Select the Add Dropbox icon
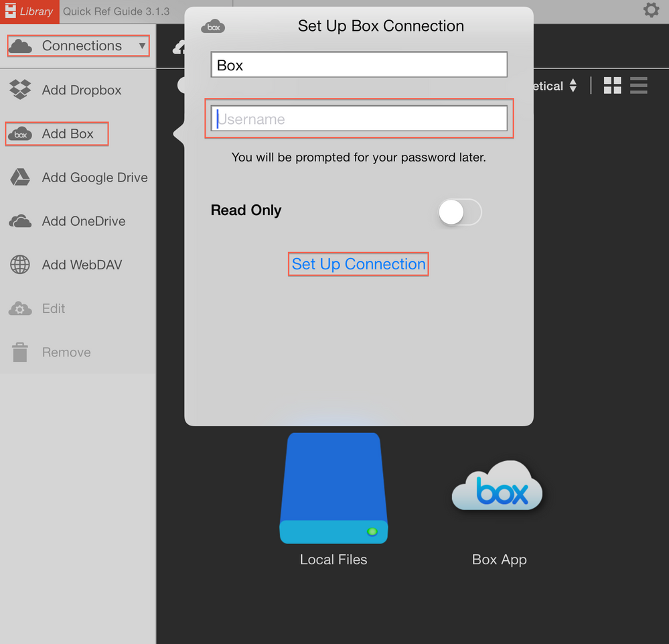The width and height of the screenshot is (669, 644). (19, 89)
